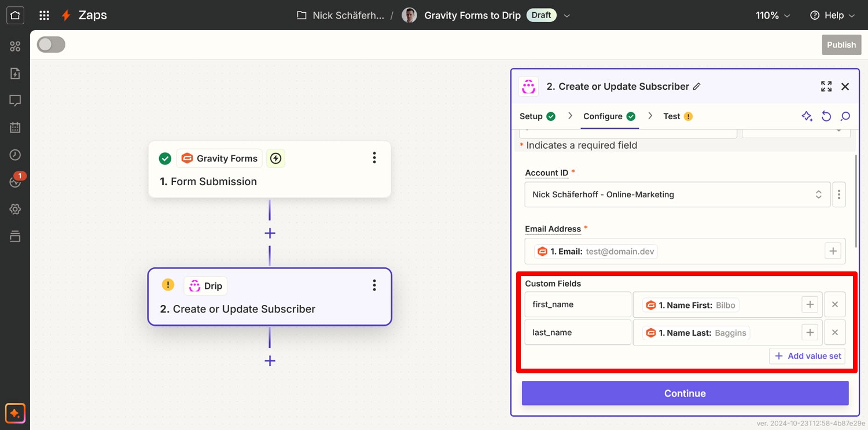The height and width of the screenshot is (430, 868).
Task: Open the Zap file bolt sidebar icon
Action: pyautogui.click(x=15, y=73)
